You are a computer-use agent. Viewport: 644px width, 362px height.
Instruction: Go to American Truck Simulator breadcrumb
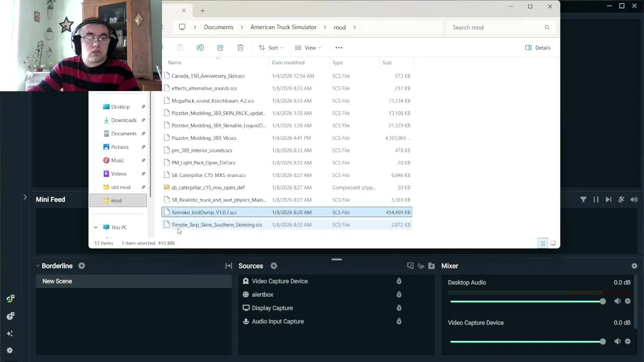point(283,27)
